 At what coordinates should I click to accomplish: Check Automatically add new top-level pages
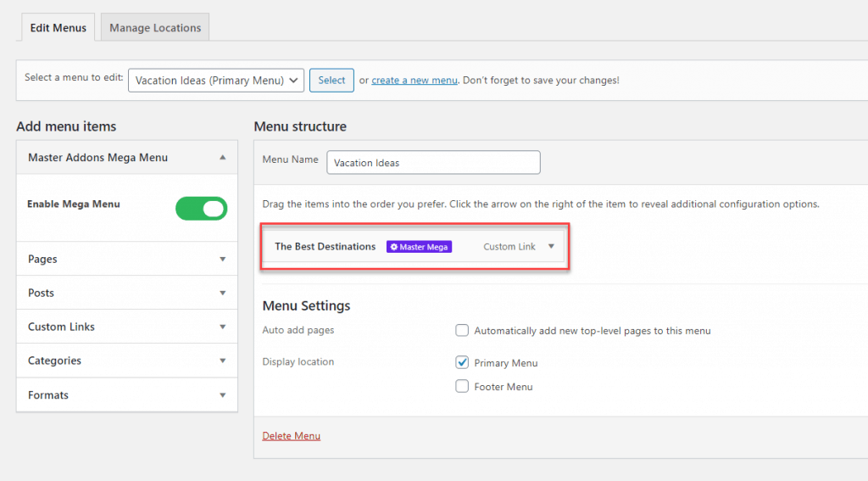coord(462,331)
